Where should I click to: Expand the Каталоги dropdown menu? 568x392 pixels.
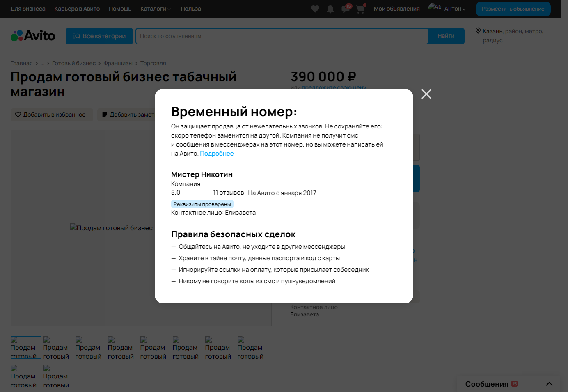pos(156,9)
